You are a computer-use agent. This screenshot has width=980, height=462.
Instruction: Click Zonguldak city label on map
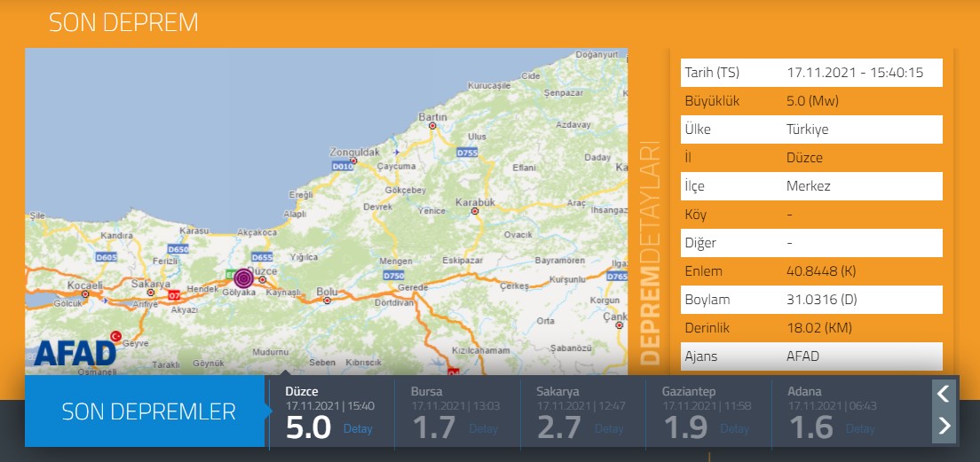(x=354, y=153)
